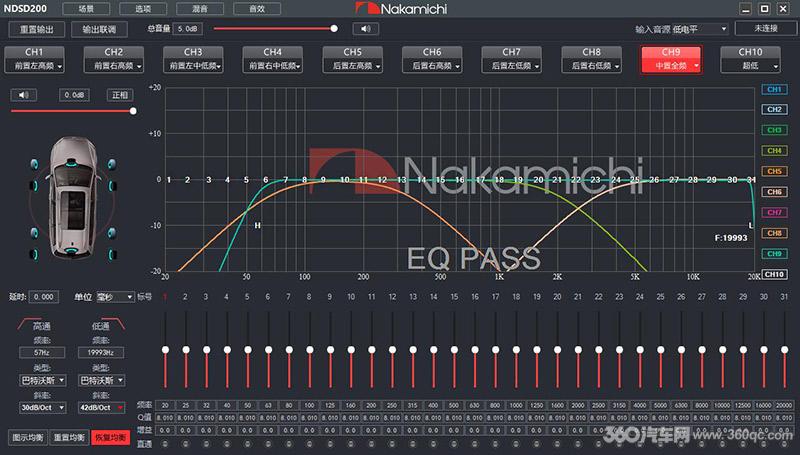Toggle the CH3 curve legend
Viewport: 800px width, 455px height.
point(774,130)
